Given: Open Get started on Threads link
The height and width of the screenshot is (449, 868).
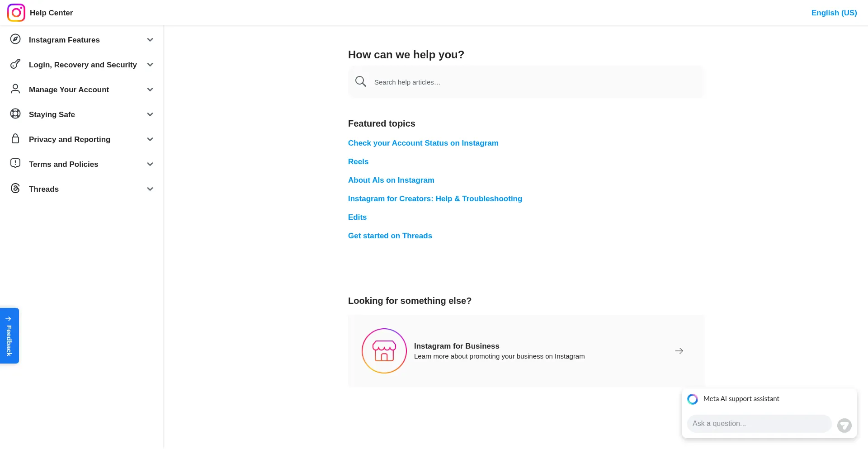Looking at the screenshot, I should click(390, 236).
